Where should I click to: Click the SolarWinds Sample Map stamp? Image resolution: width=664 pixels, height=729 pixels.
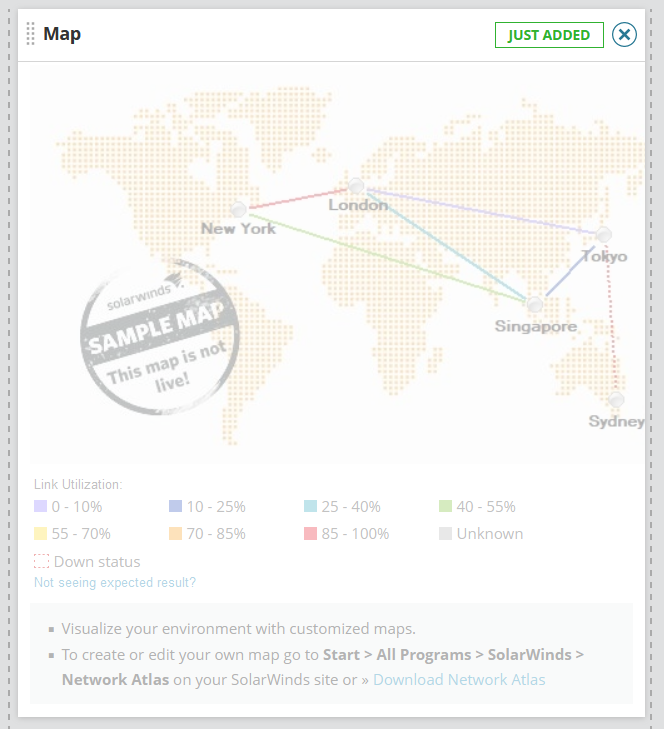coord(160,338)
